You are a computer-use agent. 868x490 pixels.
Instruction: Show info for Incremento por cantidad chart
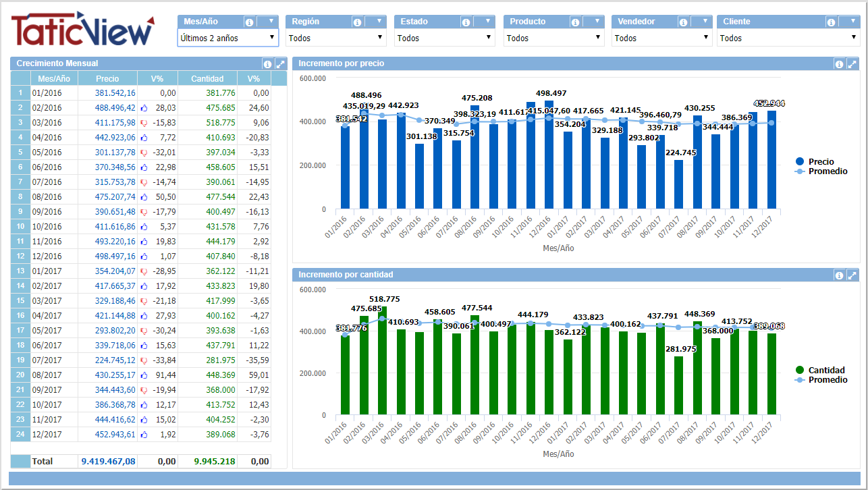click(x=839, y=275)
